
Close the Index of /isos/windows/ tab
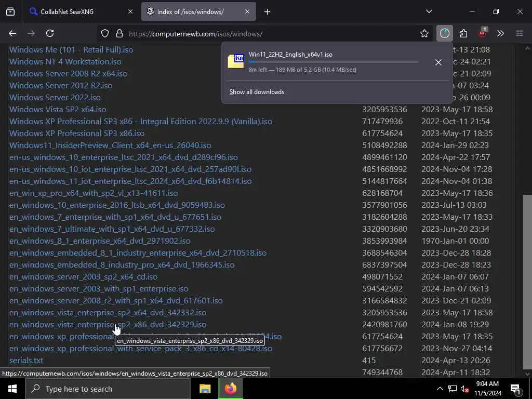pos(247,11)
